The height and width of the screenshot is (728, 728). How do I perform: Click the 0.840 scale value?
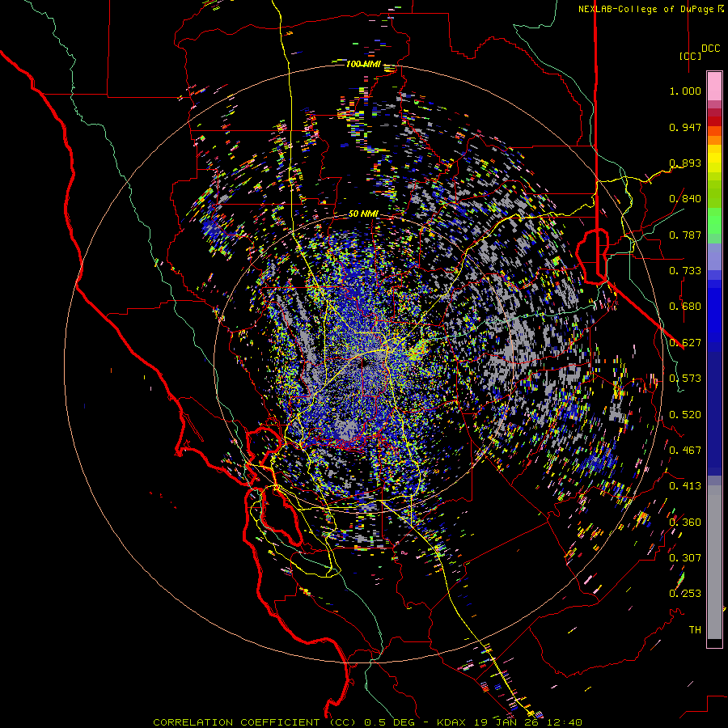tap(685, 199)
